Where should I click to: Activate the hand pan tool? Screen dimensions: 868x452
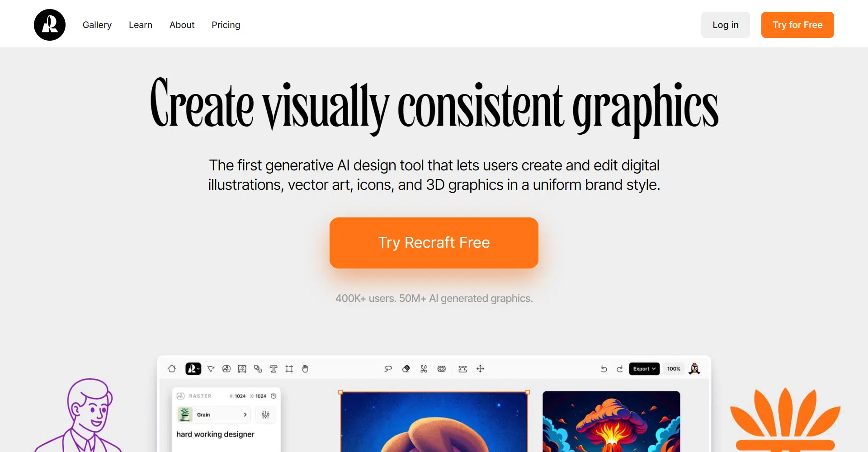[x=305, y=369]
